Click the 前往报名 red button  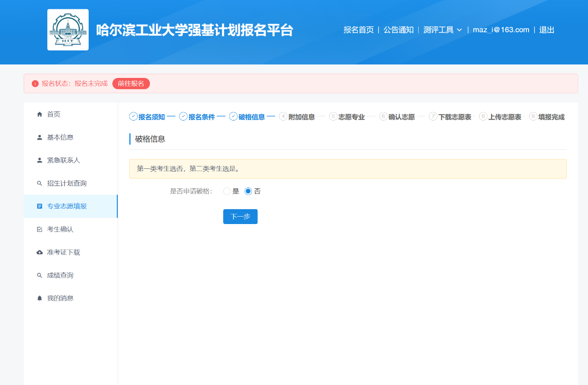coord(131,83)
